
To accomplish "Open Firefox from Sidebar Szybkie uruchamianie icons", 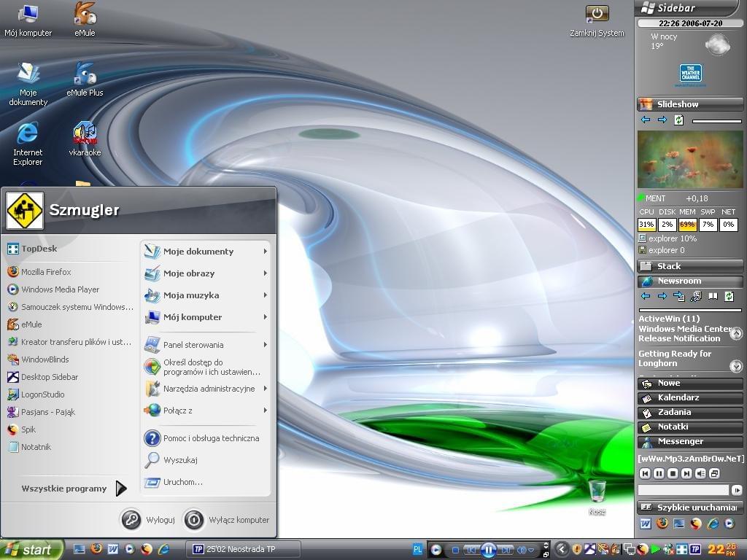I will tap(662, 524).
